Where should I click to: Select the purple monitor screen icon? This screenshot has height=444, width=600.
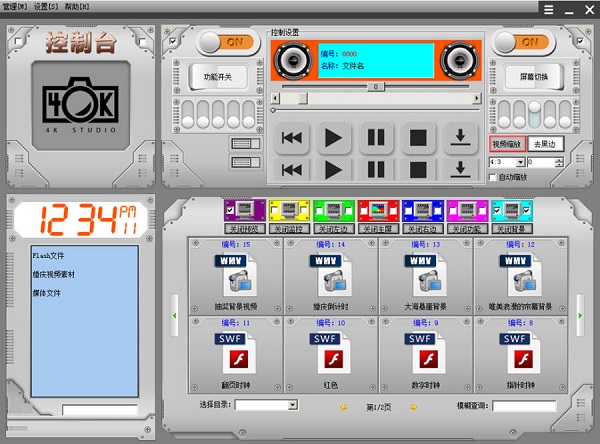(245, 210)
